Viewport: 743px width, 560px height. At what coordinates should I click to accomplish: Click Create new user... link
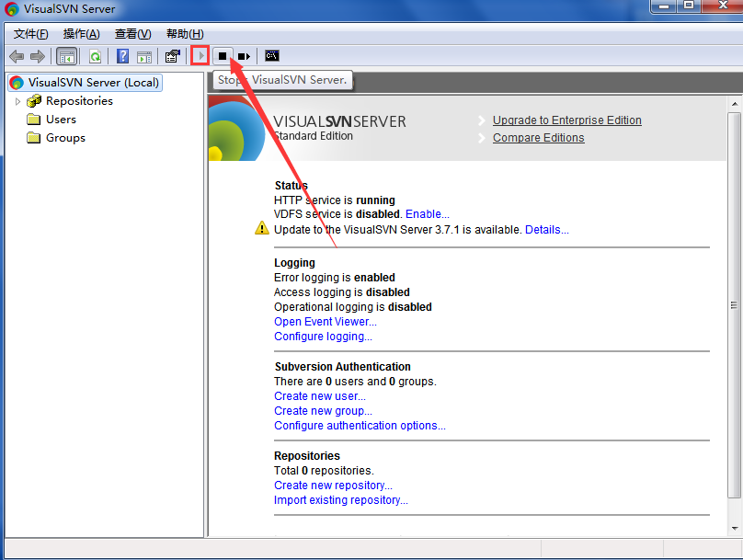point(319,396)
